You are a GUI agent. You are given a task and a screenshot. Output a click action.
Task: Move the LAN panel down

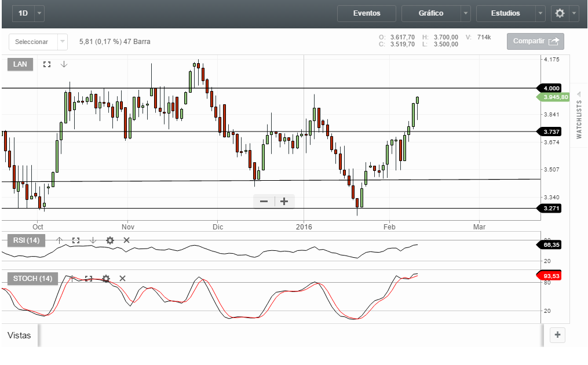click(64, 64)
